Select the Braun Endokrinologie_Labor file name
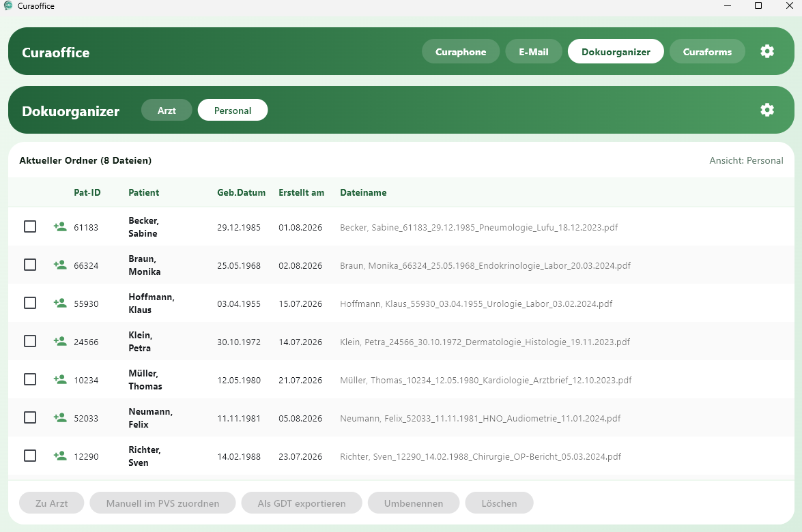 (485, 266)
